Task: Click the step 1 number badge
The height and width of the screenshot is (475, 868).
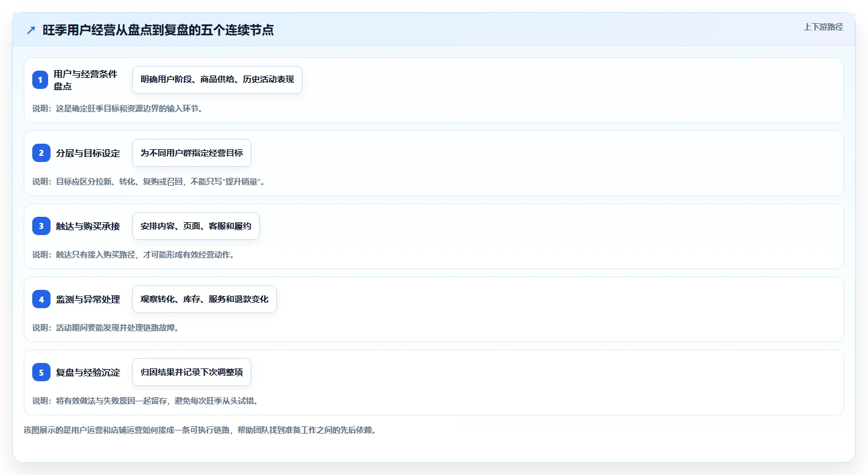Action: (40, 80)
